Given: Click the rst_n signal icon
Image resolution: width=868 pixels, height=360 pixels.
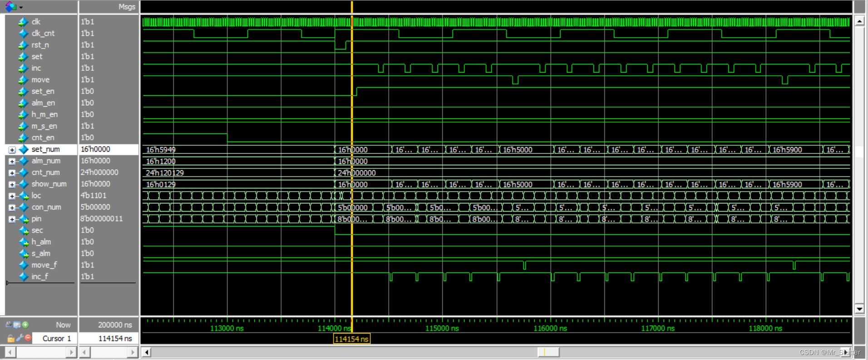Looking at the screenshot, I should pos(23,45).
